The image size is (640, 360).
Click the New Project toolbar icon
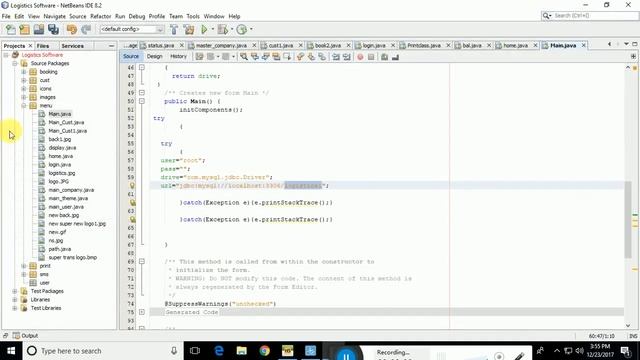24,29
